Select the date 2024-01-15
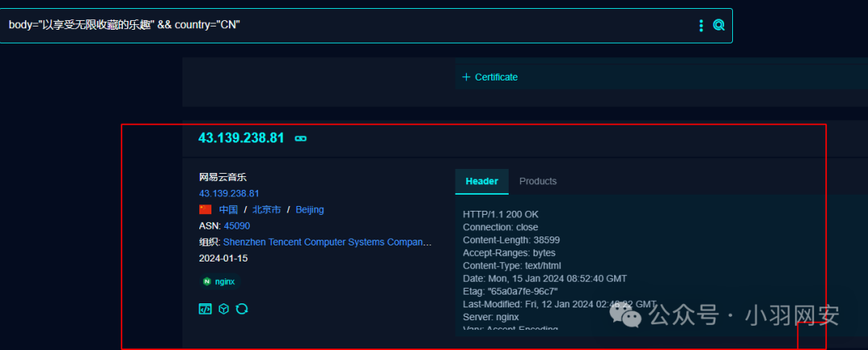 (x=223, y=258)
